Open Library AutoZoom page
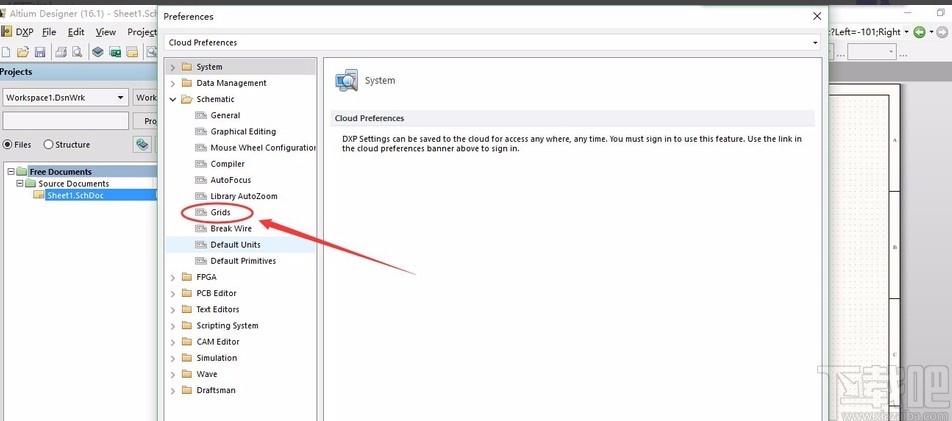 243,196
